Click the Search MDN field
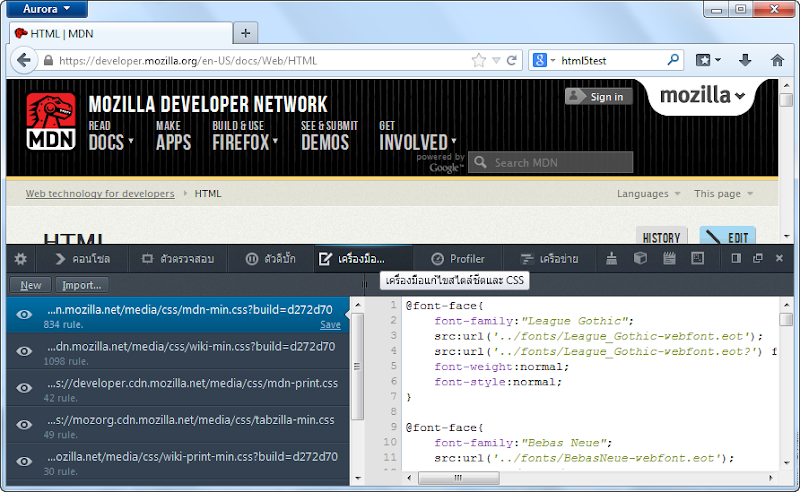The height and width of the screenshot is (492, 800). [551, 162]
